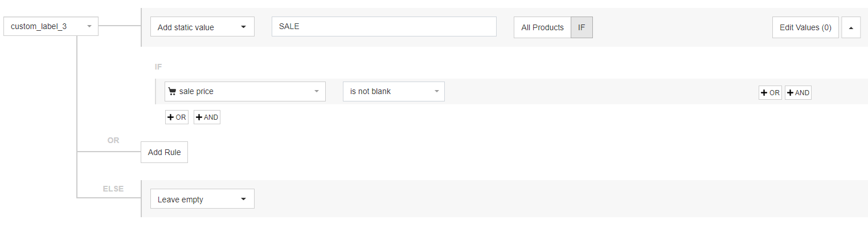Click the Edit Values (0) button

tap(805, 27)
